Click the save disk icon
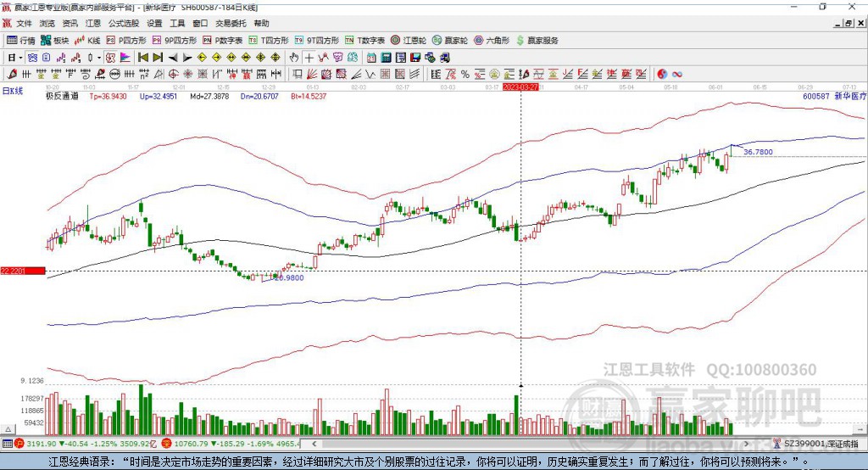Image resolution: width=868 pixels, height=470 pixels. tap(415, 58)
